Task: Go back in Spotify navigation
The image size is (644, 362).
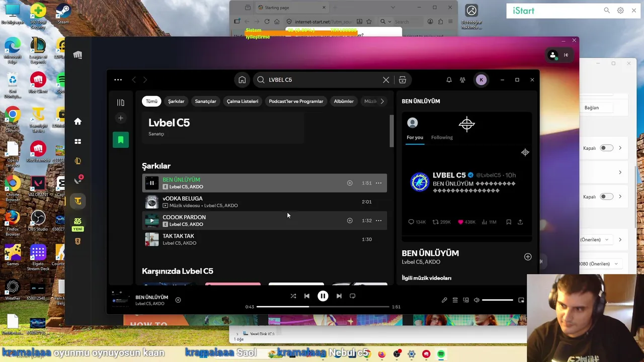Action: (134, 80)
